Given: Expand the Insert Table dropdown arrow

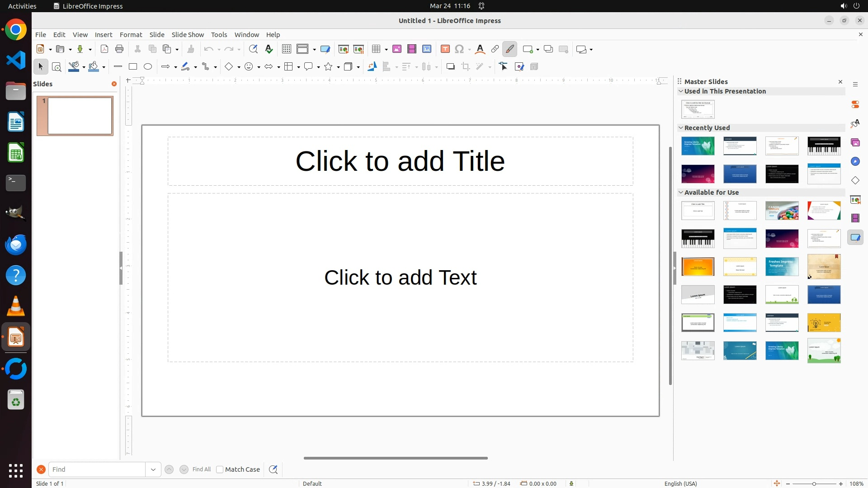Looking at the screenshot, I should pos(386,50).
